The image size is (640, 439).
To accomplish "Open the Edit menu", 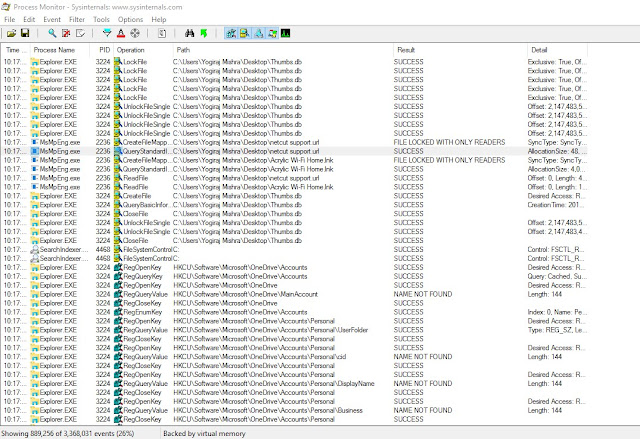I will [x=29, y=20].
